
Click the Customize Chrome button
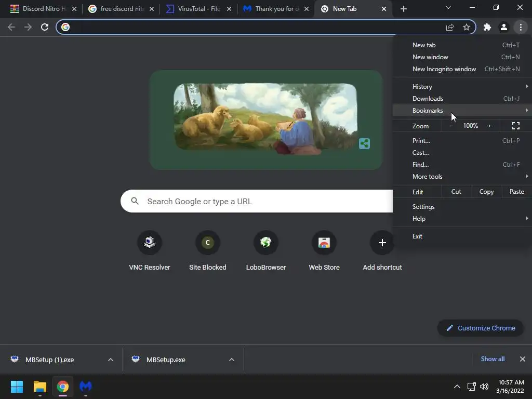[481, 328]
